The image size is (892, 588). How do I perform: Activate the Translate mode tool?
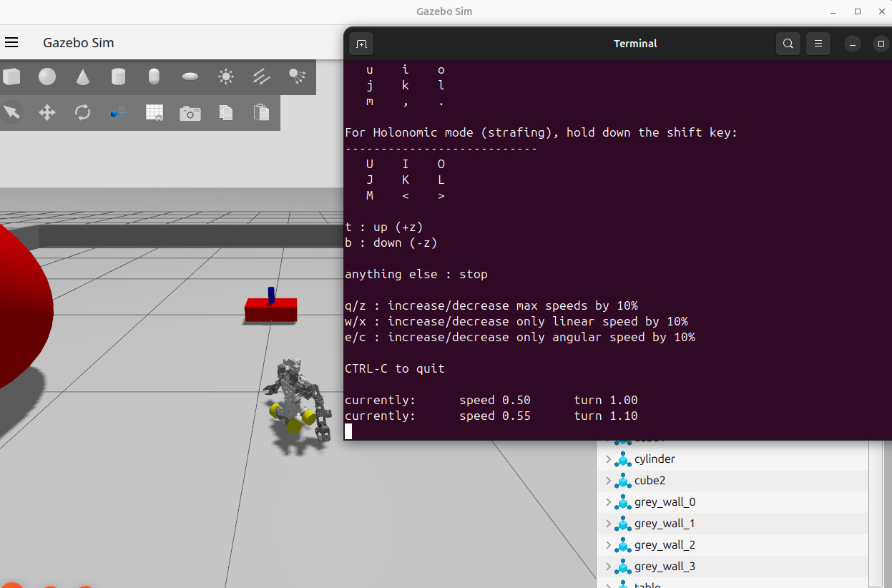(x=47, y=112)
